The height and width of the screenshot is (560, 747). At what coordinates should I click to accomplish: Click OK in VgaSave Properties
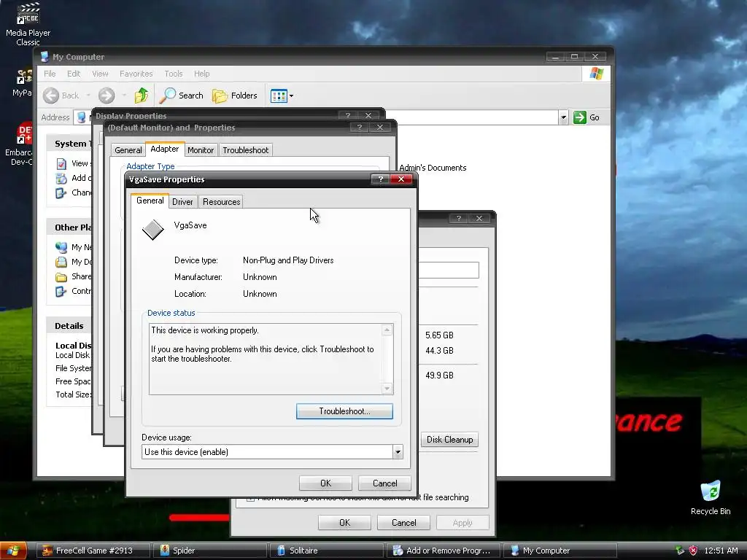325,483
